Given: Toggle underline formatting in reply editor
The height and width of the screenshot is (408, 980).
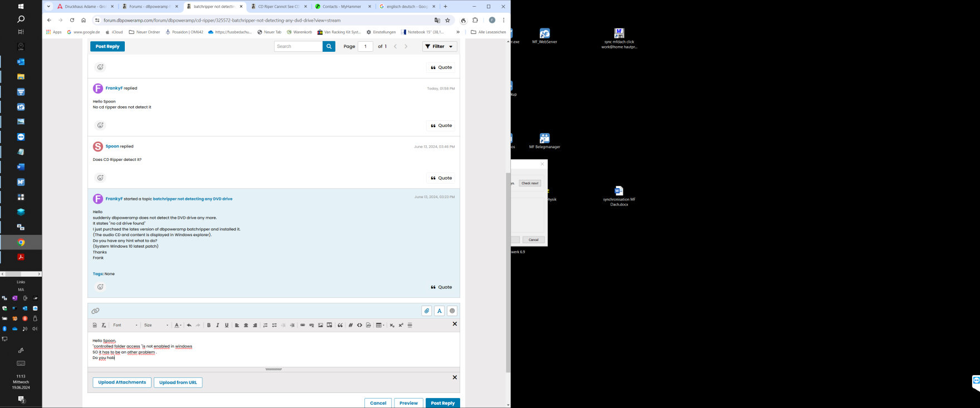Looking at the screenshot, I should coord(227,325).
